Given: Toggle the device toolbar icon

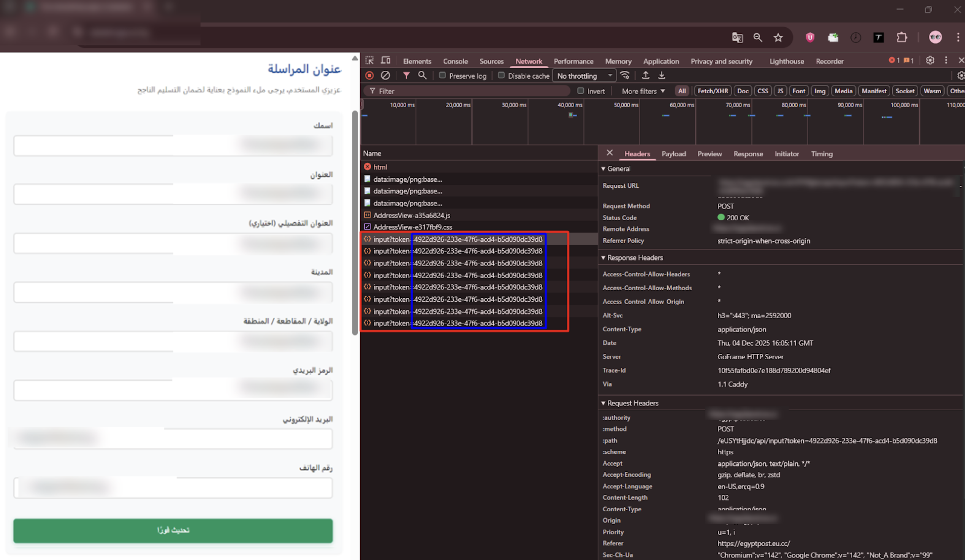Looking at the screenshot, I should (x=386, y=60).
